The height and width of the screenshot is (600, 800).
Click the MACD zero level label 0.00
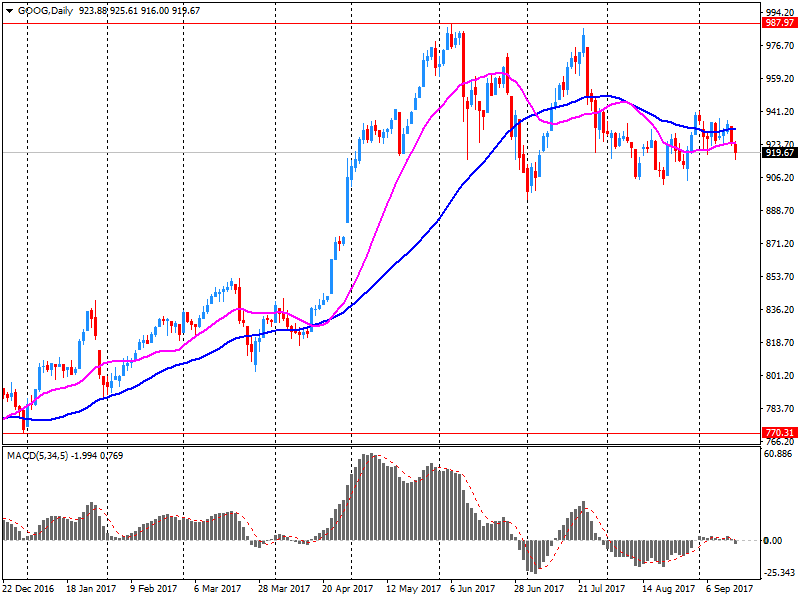click(773, 540)
